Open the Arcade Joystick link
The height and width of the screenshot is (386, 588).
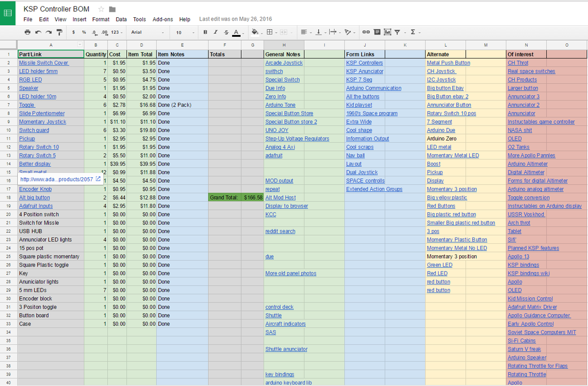click(284, 63)
